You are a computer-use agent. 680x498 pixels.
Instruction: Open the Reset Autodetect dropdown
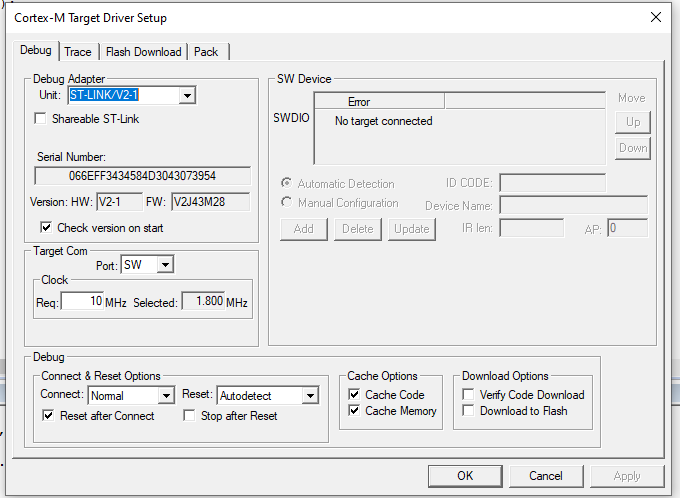click(310, 396)
